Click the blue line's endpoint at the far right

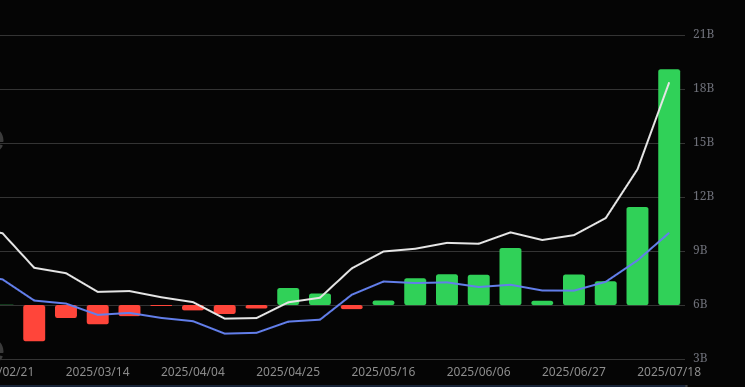click(x=669, y=233)
